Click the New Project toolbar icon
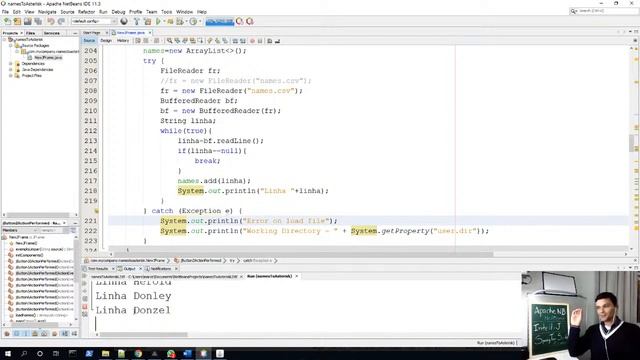The width and height of the screenshot is (640, 360). (x=17, y=21)
